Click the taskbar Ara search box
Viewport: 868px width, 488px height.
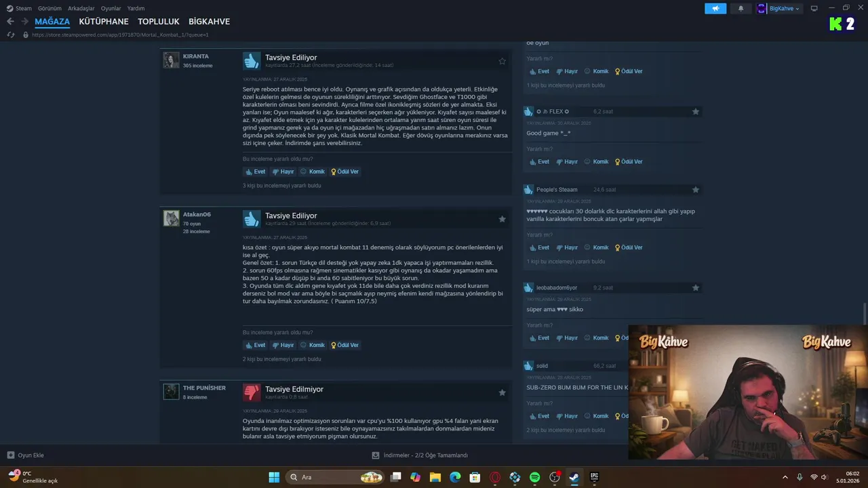point(335,477)
